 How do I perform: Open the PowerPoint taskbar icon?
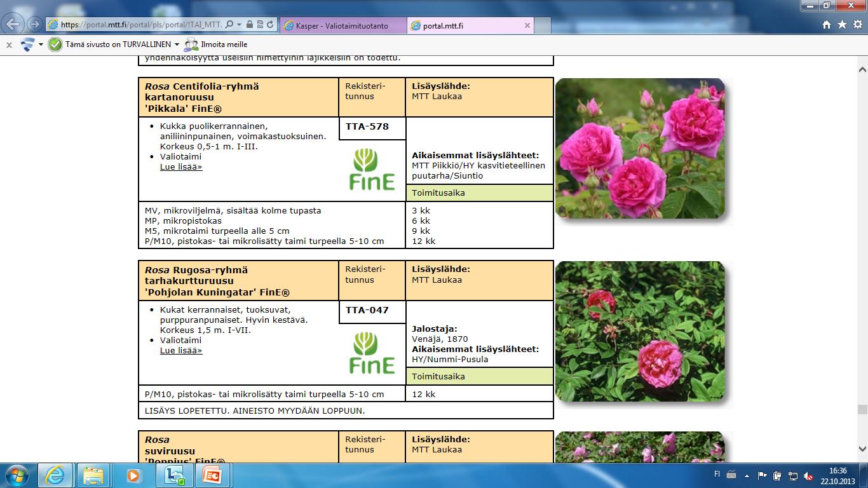[x=212, y=475]
